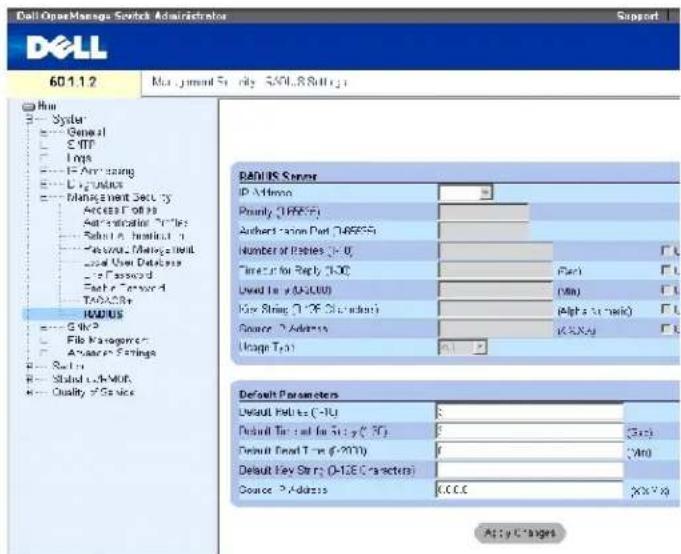Collapse the Management Security tree node
Viewport: 681px width, 554px height.
pos(43,198)
